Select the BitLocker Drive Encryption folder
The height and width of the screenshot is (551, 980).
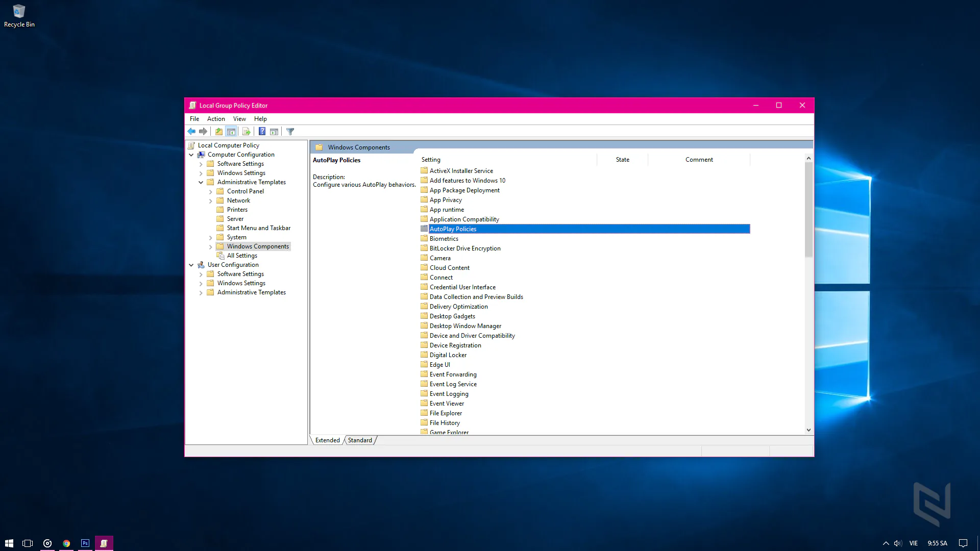pos(465,248)
